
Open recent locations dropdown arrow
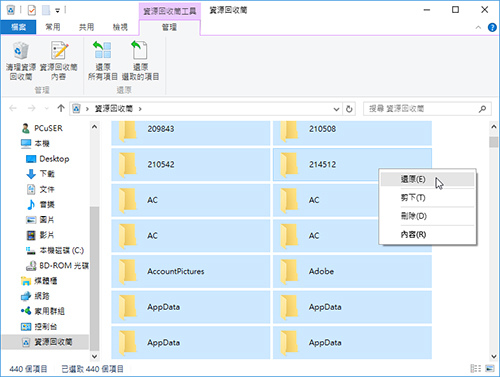pyautogui.click(x=46, y=109)
